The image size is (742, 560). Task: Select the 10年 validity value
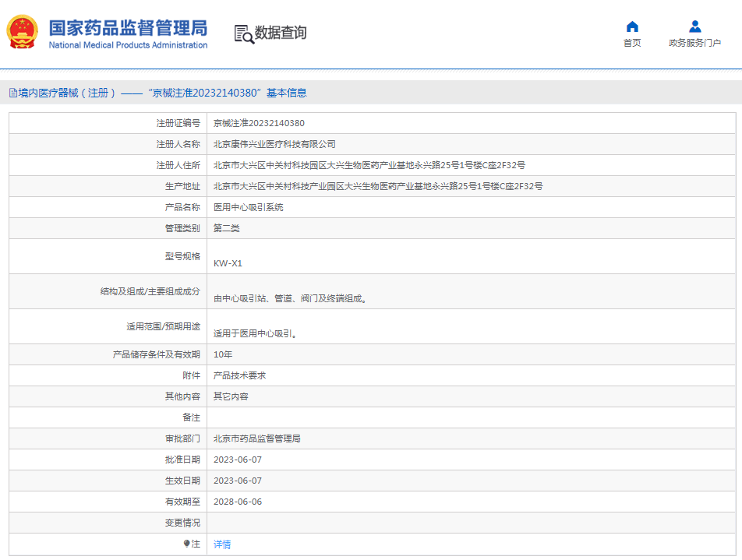tap(223, 354)
